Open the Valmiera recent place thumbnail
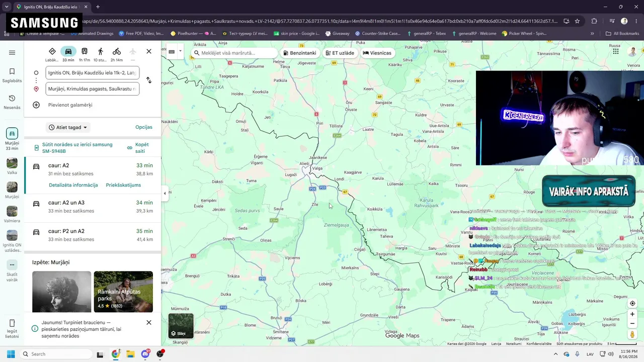The height and width of the screenshot is (362, 644). (x=12, y=214)
